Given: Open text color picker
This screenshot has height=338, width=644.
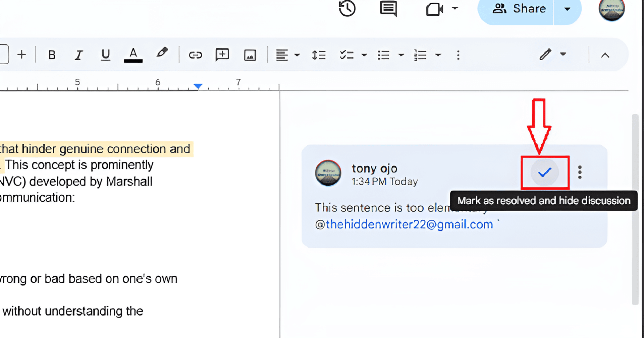Looking at the screenshot, I should click(x=133, y=55).
